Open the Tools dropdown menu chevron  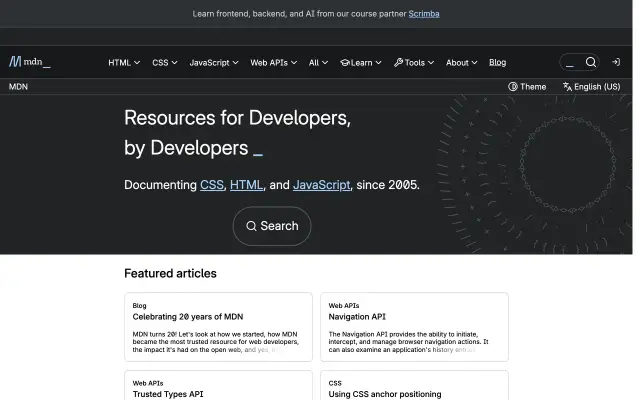[431, 62]
